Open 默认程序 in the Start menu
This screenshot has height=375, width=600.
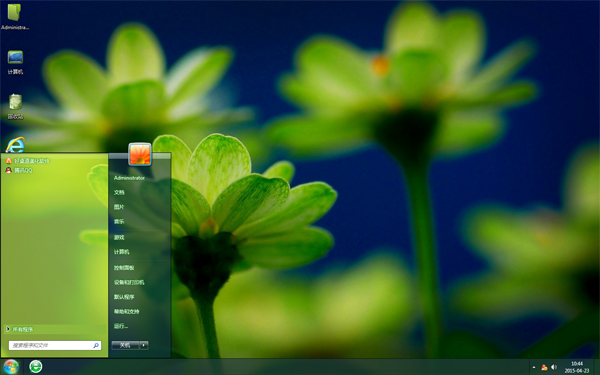pyautogui.click(x=124, y=297)
